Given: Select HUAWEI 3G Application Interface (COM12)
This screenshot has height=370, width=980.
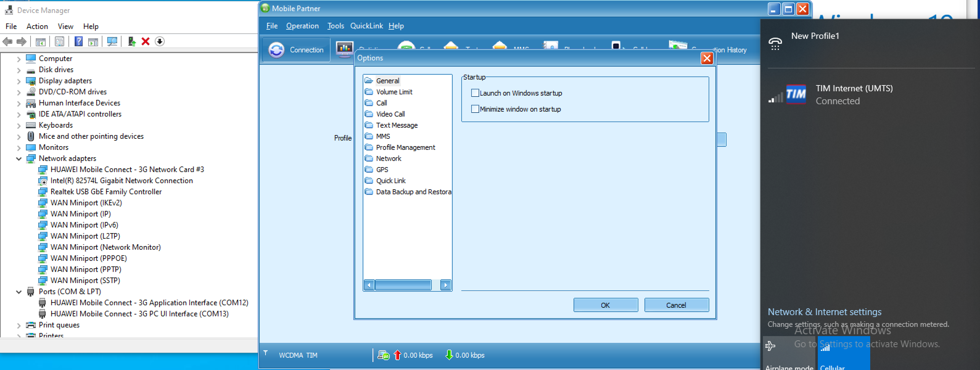Looking at the screenshot, I should (x=149, y=302).
